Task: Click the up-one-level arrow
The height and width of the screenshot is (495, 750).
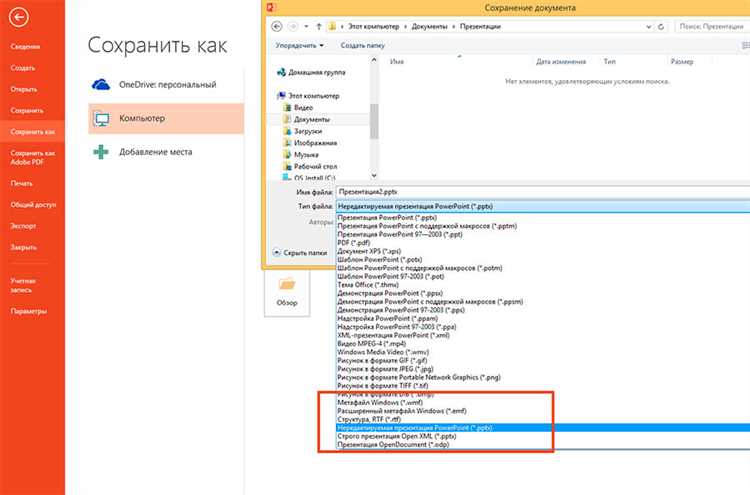Action: [319, 26]
